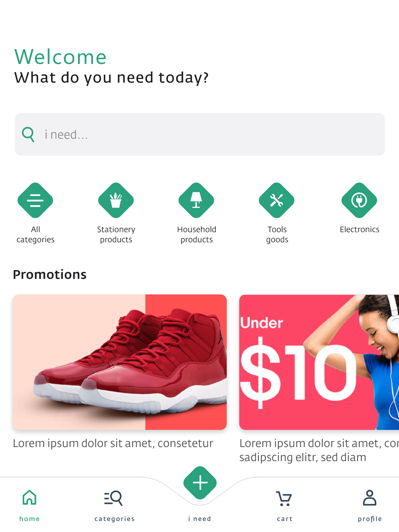The image size is (399, 532).
Task: Choose the Tools goods wrench icon
Action: coord(277,200)
